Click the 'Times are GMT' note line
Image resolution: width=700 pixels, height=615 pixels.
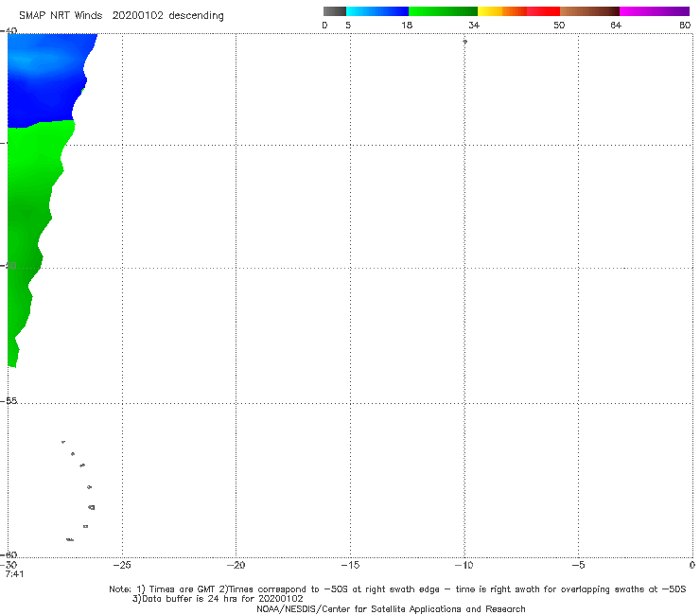coord(397,589)
